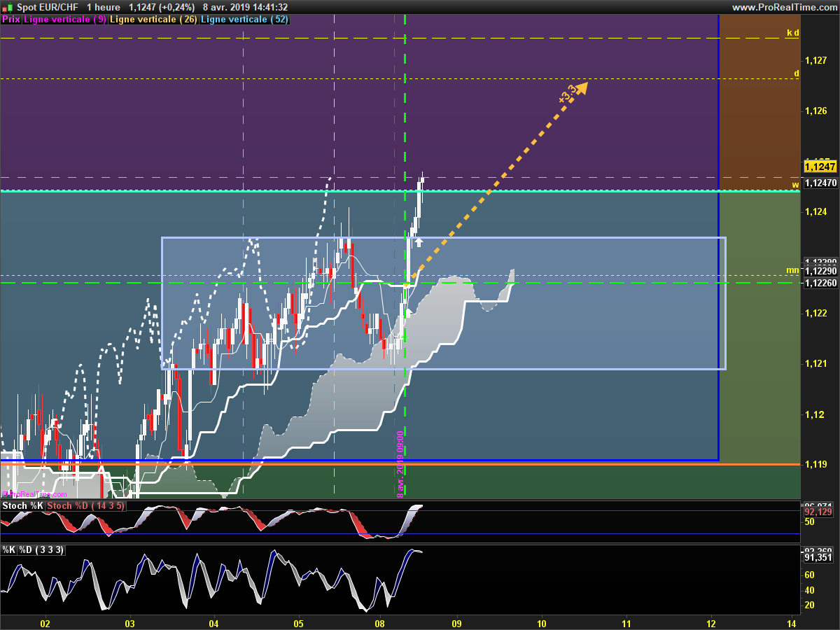Click the +3.3 label on orange arrow

pos(568,94)
